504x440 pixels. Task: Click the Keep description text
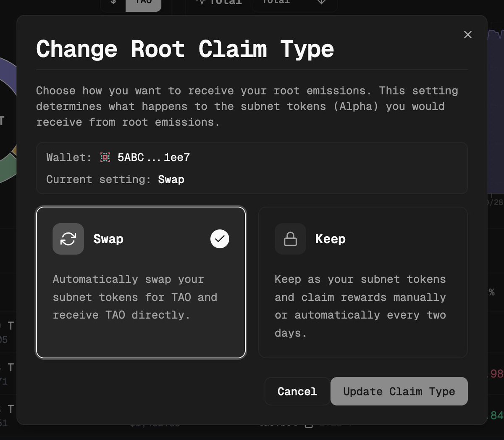(360, 306)
